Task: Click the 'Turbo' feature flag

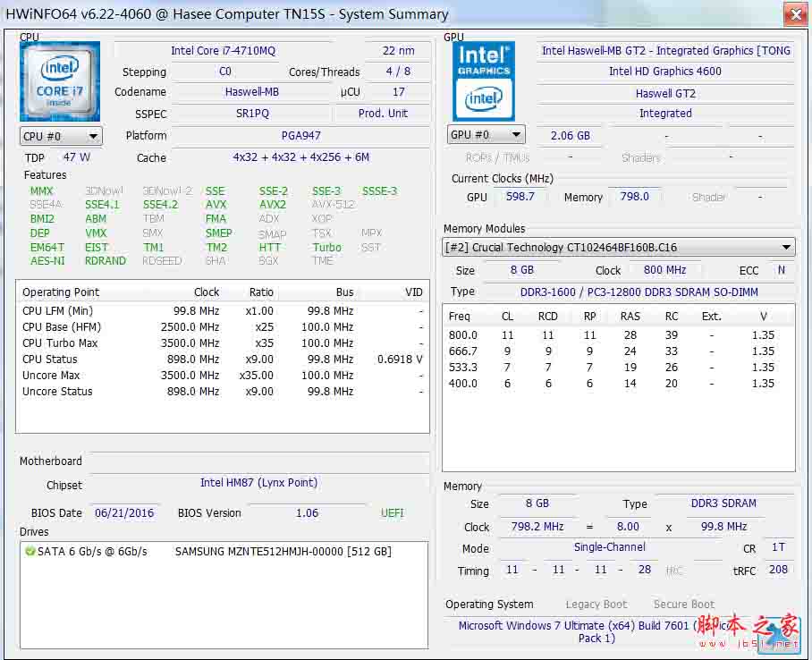Action: [326, 247]
